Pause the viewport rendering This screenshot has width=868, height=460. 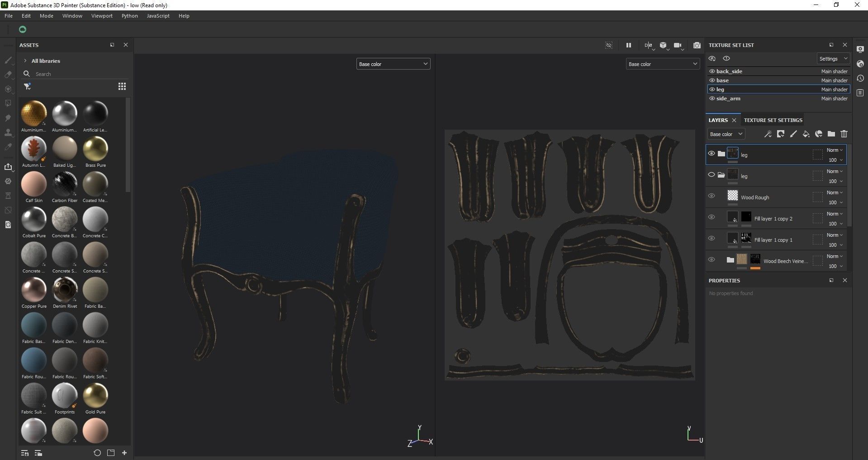[x=628, y=45]
